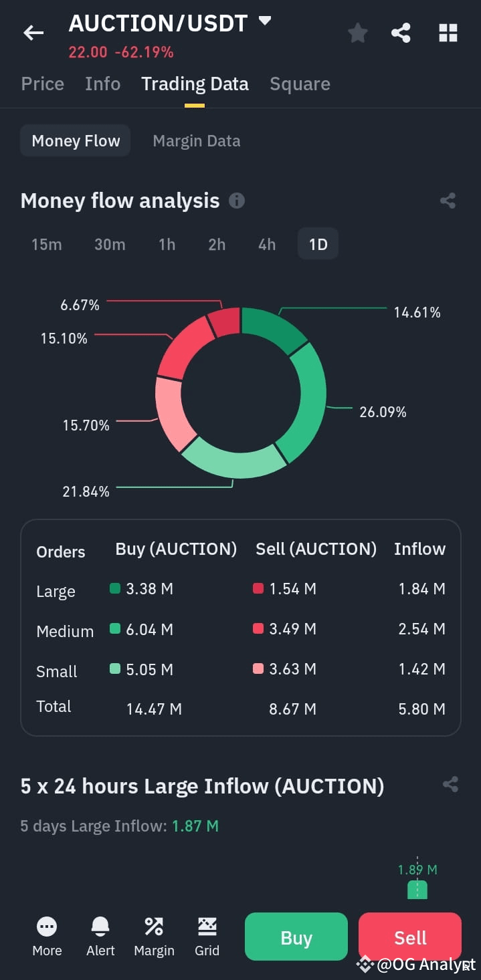481x980 pixels.
Task: Tap the green Buy button
Action: pos(296,937)
